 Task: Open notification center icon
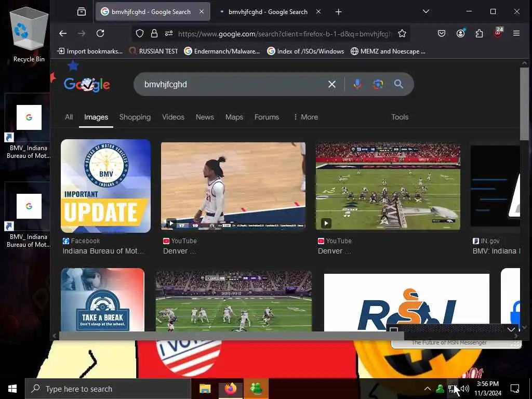[515, 389]
